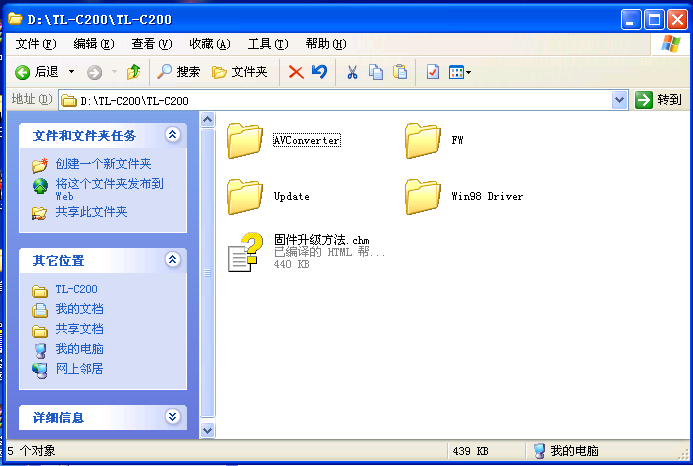Viewport: 693px width, 466px height.
Task: Select the Win98 Driver folder icon
Action: pyautogui.click(x=423, y=197)
